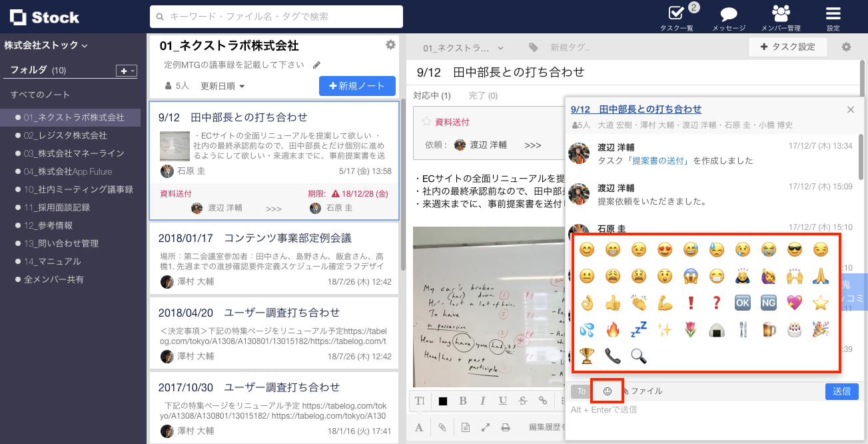Open message panel title link 9/12 田中部長との打ち合わせ
Viewport: 868px width, 444px height.
636,109
